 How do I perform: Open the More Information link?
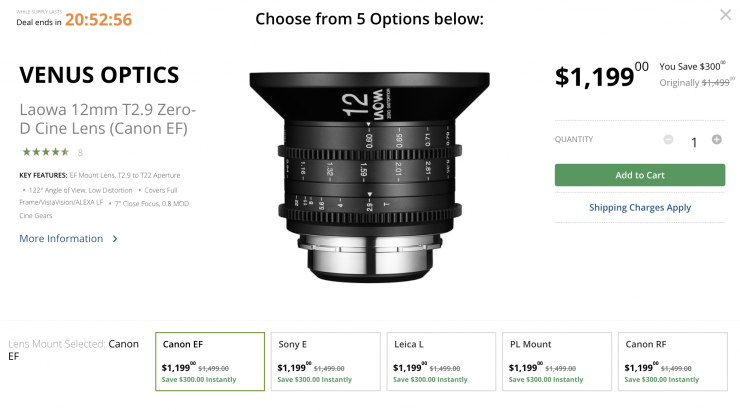pos(61,239)
